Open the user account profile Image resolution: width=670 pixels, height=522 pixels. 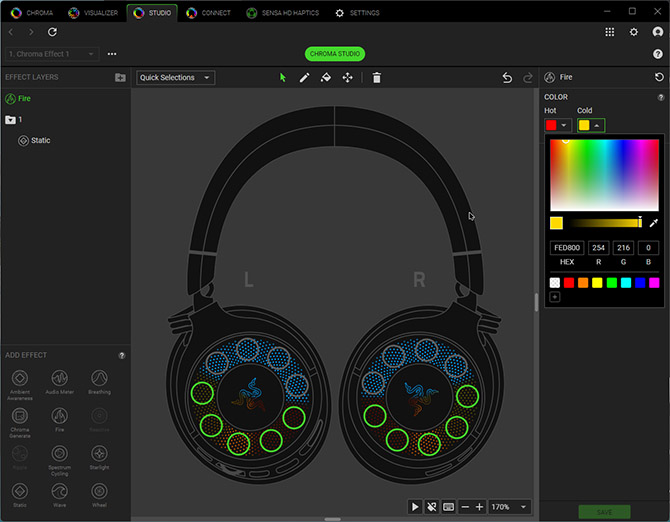pos(658,32)
